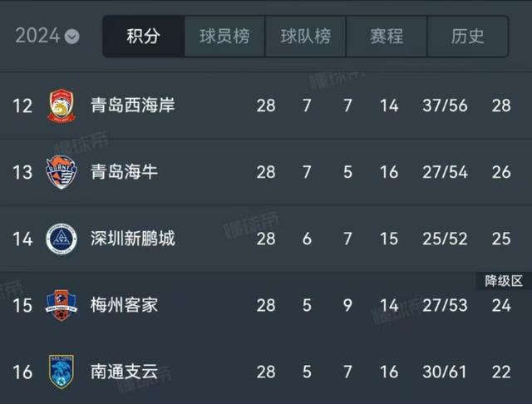Go to the 赛程 tab

point(387,37)
